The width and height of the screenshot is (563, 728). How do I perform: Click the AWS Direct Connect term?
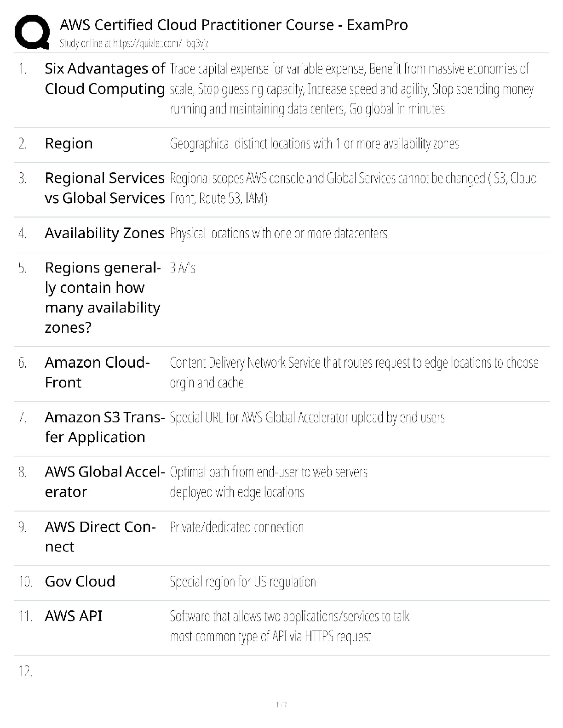(100, 536)
